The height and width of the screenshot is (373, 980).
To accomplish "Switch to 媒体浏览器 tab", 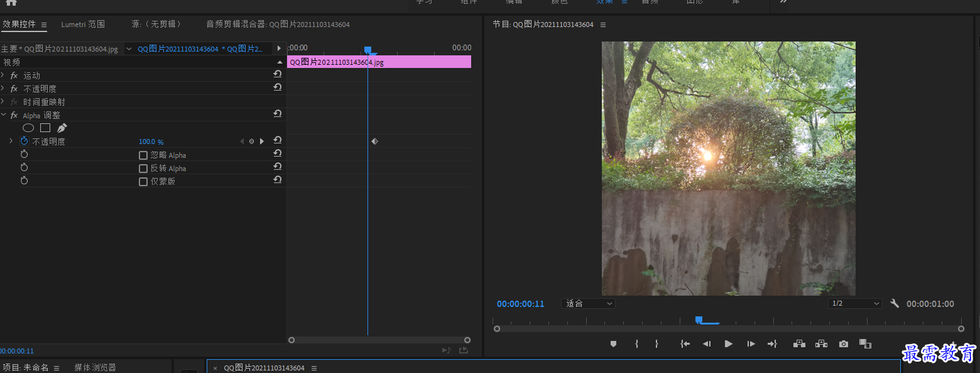I will [x=95, y=367].
